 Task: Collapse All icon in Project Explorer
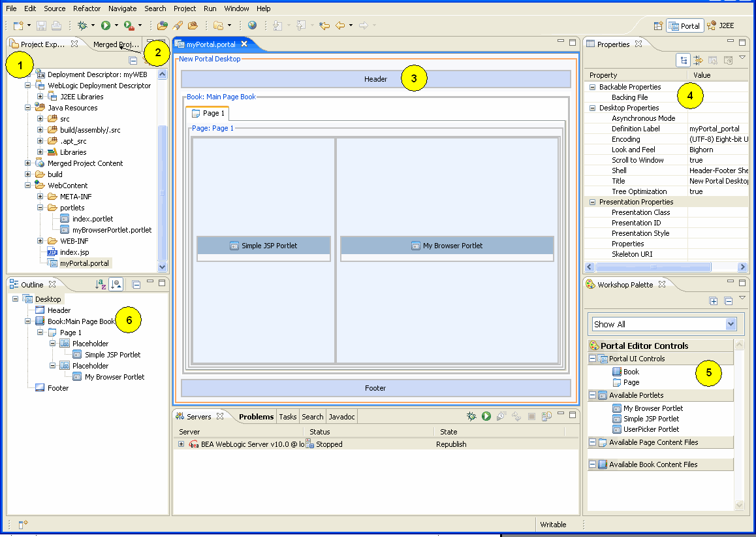(133, 60)
